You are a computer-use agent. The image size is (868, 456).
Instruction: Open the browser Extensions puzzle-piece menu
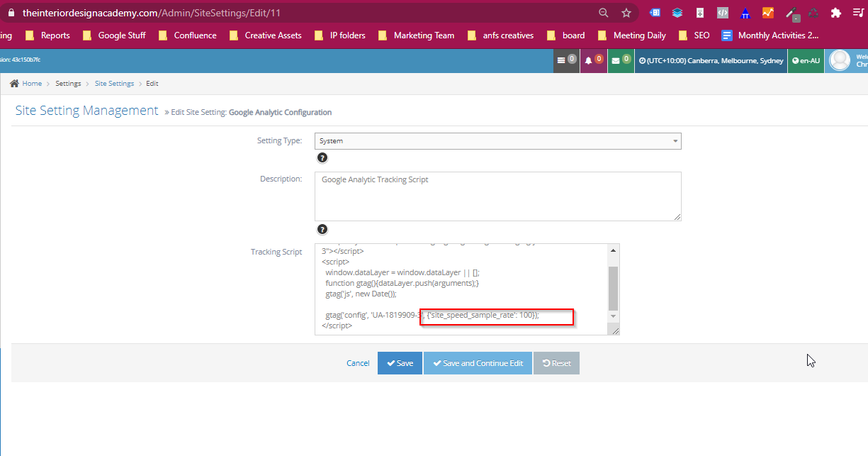click(x=835, y=12)
